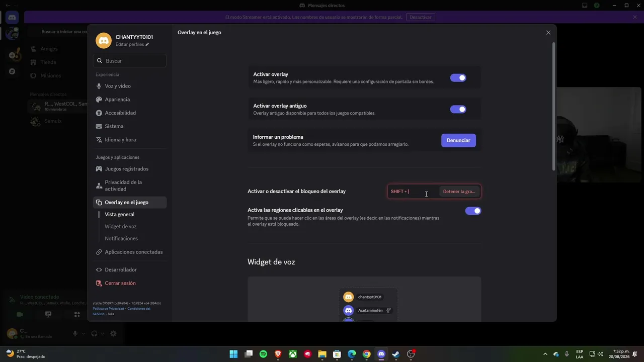Image resolution: width=644 pixels, height=362 pixels.
Task: Click the ESP LAA language indicator
Action: [x=580, y=354]
